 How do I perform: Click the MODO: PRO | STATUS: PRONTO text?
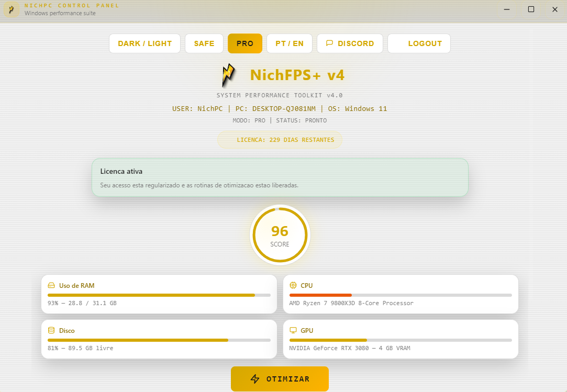tap(280, 120)
